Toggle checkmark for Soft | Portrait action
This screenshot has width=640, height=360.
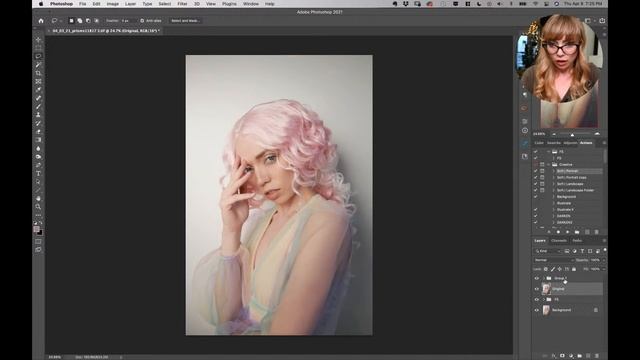(x=536, y=171)
